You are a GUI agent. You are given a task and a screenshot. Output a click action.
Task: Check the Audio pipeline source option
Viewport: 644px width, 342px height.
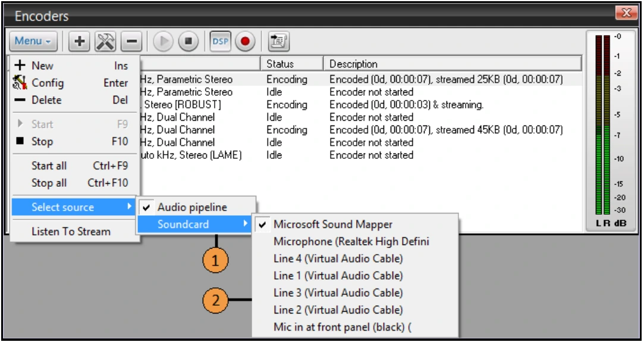[x=196, y=208]
